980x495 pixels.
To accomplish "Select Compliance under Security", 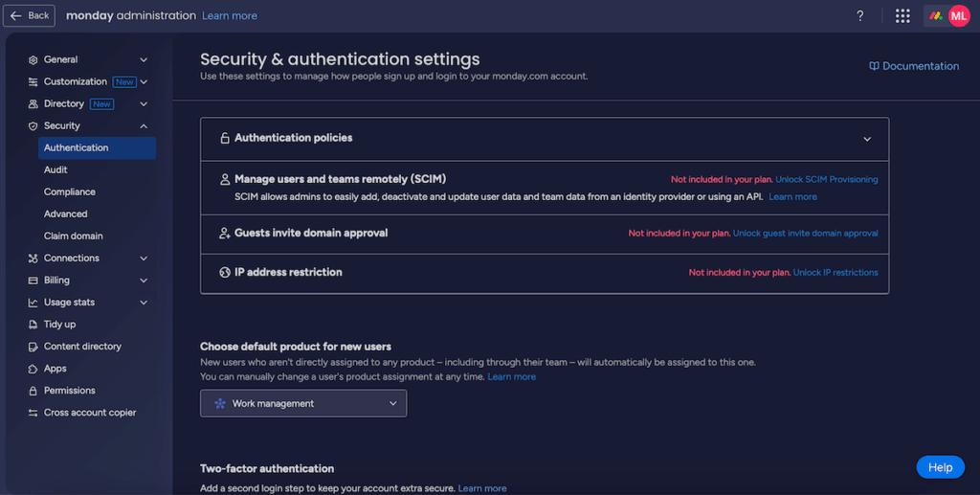I will point(69,191).
